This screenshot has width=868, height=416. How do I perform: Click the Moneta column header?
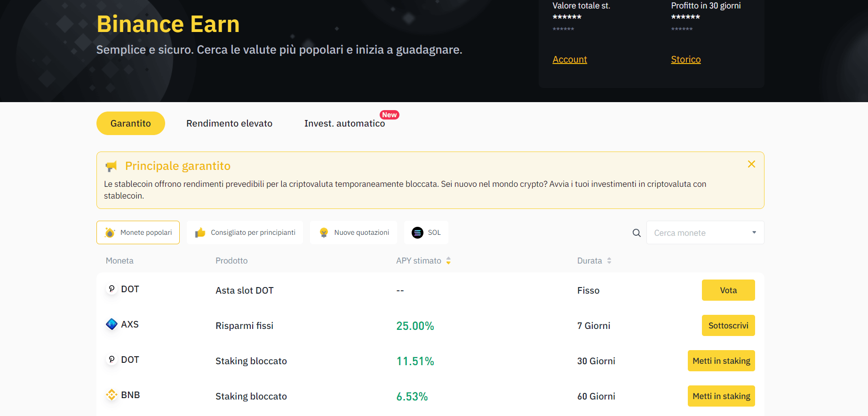pos(119,261)
